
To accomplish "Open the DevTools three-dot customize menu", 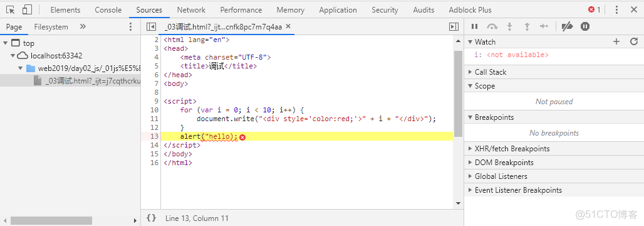I will point(616,9).
